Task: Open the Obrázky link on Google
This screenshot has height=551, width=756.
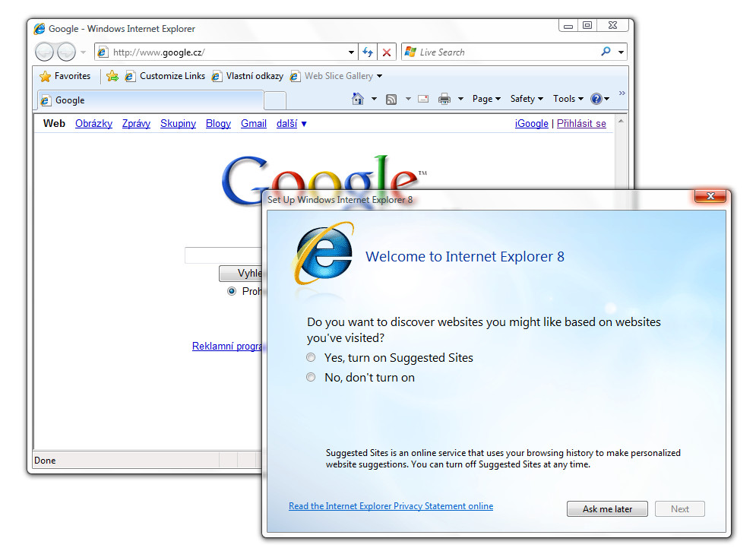Action: pyautogui.click(x=93, y=123)
